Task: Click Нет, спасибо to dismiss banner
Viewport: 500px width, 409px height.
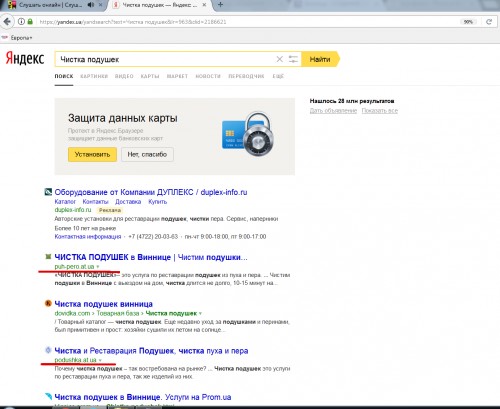Action: 147,155
